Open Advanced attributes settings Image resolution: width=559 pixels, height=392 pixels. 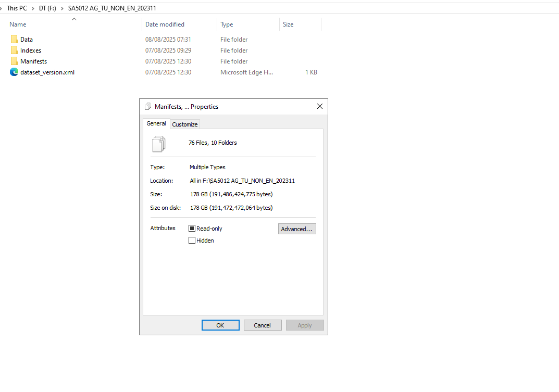click(297, 229)
